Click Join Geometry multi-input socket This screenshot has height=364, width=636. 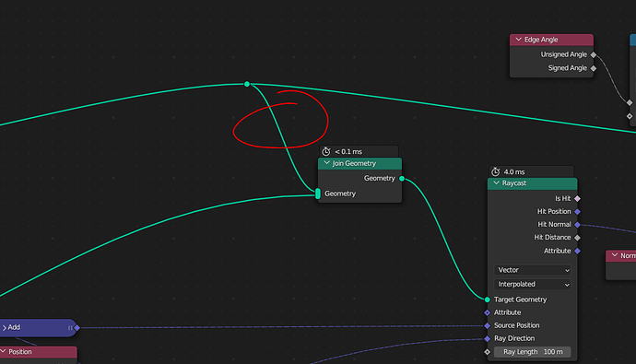click(318, 194)
